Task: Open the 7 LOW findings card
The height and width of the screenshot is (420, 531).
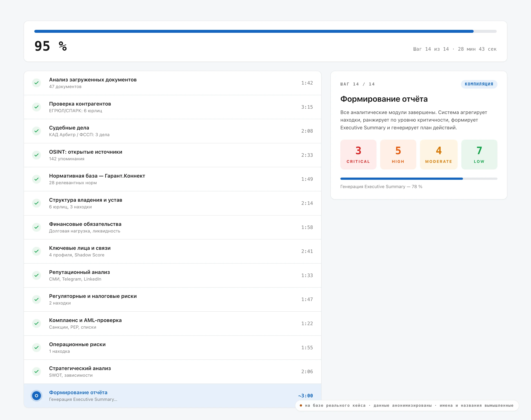Action: pos(479,154)
